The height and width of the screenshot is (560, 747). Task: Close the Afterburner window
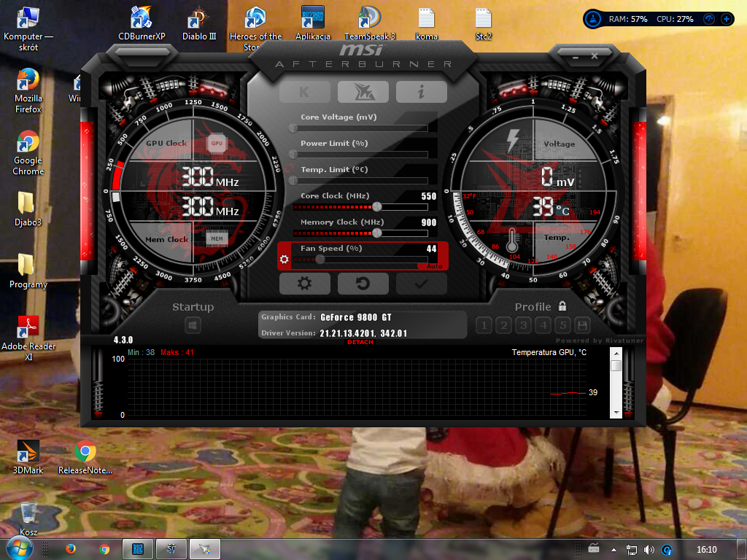click(595, 56)
